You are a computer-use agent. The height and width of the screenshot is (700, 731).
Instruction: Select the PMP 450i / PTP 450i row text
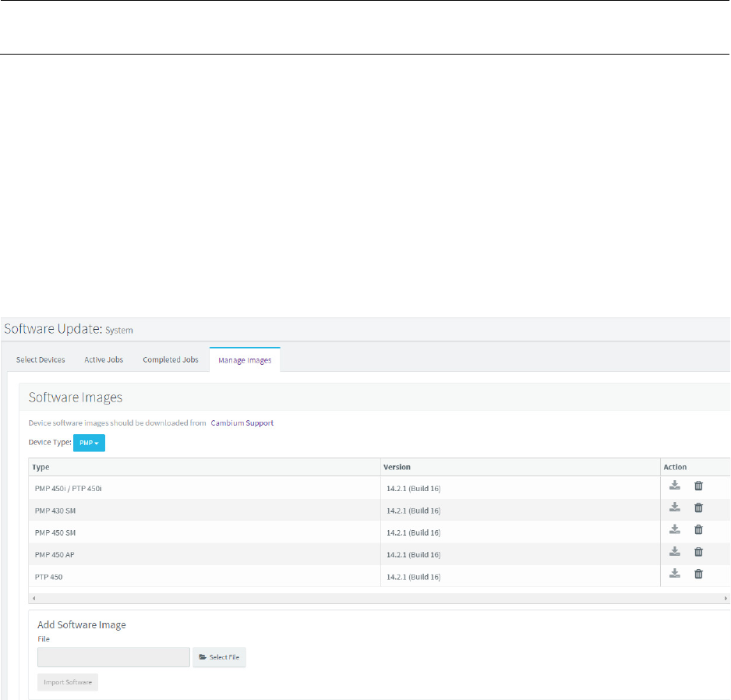[x=68, y=489]
